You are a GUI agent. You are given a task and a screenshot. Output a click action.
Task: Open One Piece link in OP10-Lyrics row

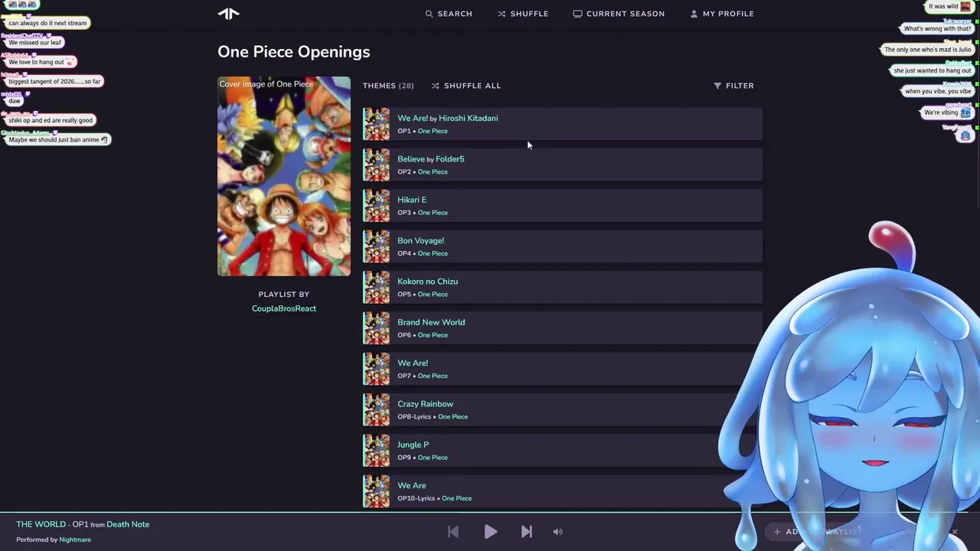456,498
